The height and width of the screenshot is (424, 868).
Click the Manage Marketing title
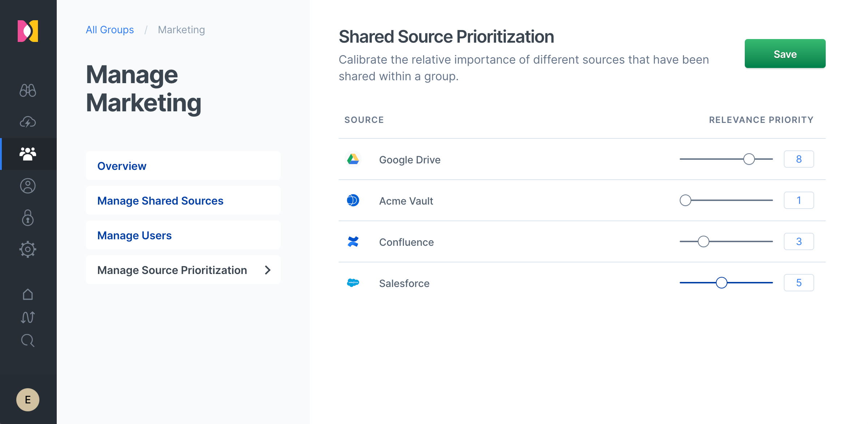(143, 89)
